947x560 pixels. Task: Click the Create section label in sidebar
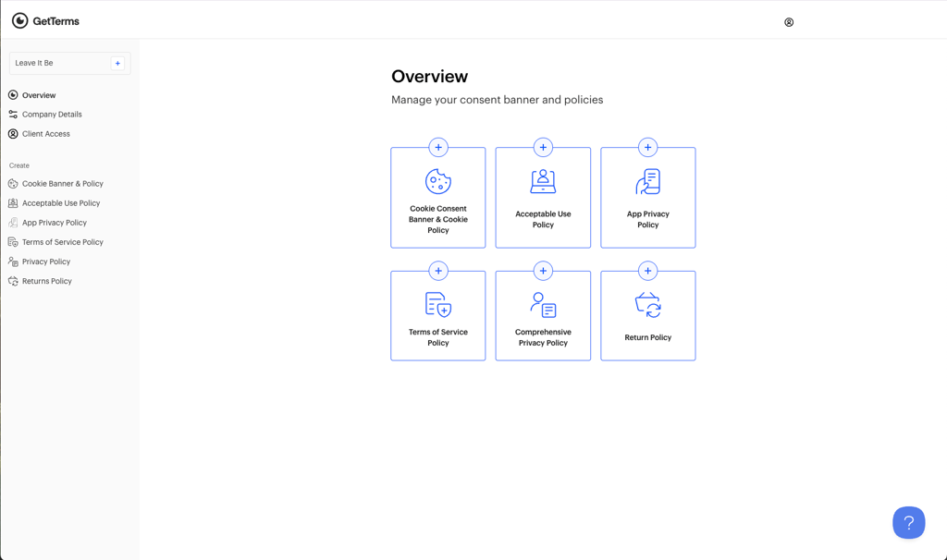(x=19, y=165)
